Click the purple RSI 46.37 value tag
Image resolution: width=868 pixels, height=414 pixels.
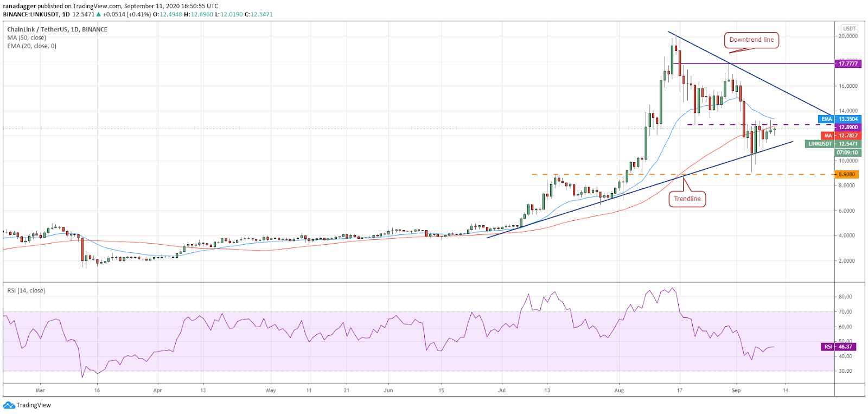click(x=840, y=347)
